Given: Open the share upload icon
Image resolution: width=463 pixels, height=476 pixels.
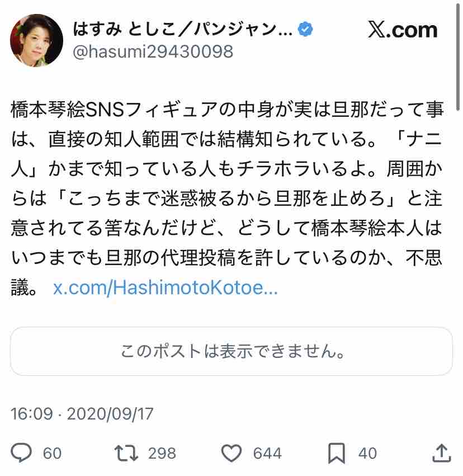Looking at the screenshot, I should pyautogui.click(x=441, y=452).
